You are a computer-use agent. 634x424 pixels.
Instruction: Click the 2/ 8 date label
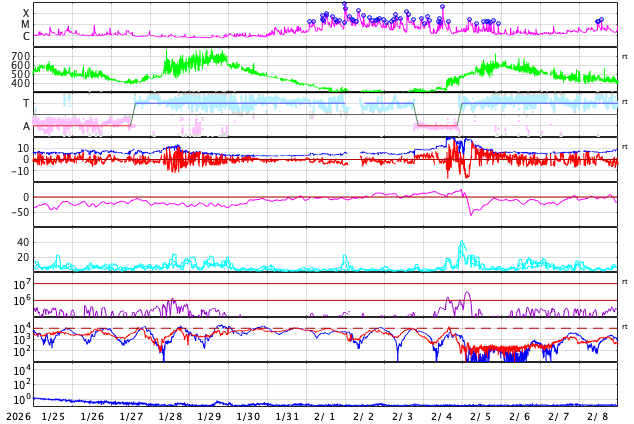598,416
